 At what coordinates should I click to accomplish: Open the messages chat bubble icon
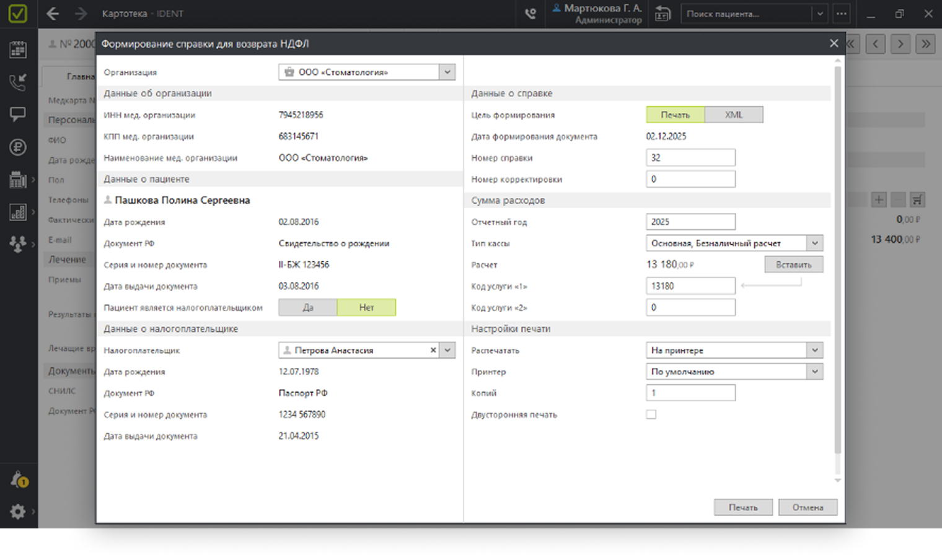18,114
